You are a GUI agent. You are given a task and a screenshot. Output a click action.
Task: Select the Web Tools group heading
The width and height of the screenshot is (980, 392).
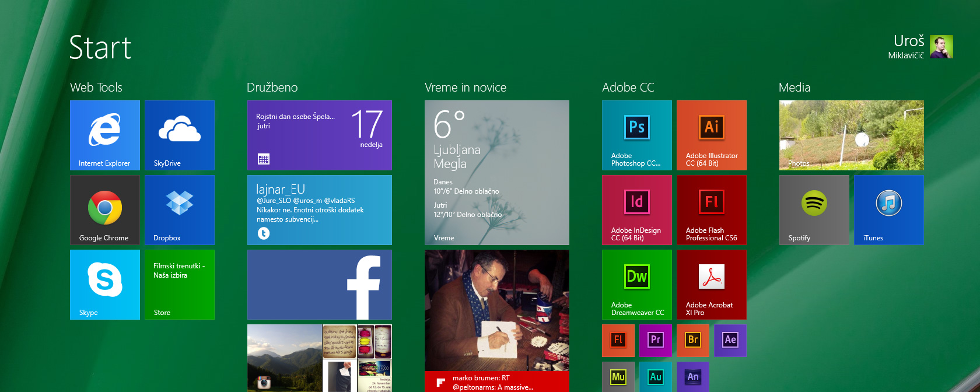tap(96, 87)
